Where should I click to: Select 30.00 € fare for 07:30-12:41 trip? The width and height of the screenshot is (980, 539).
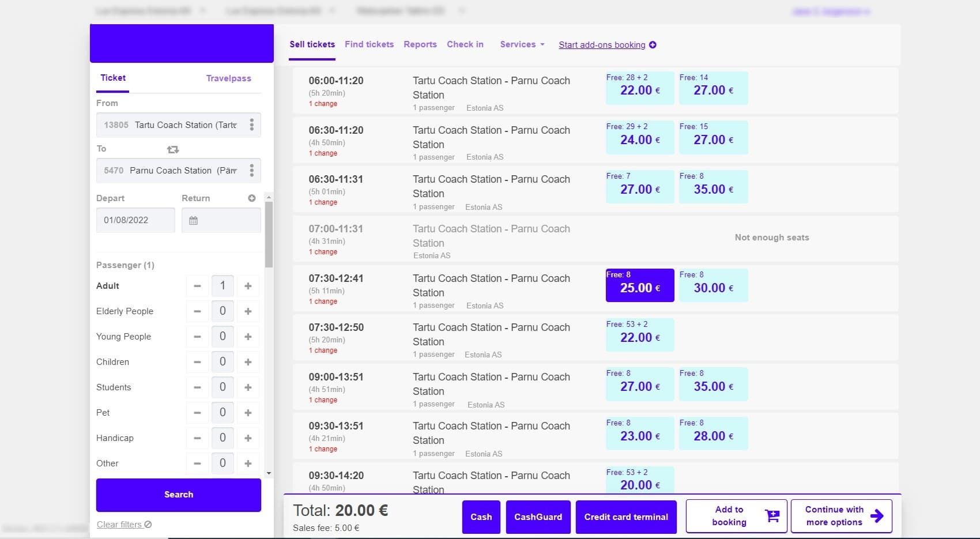pos(713,285)
